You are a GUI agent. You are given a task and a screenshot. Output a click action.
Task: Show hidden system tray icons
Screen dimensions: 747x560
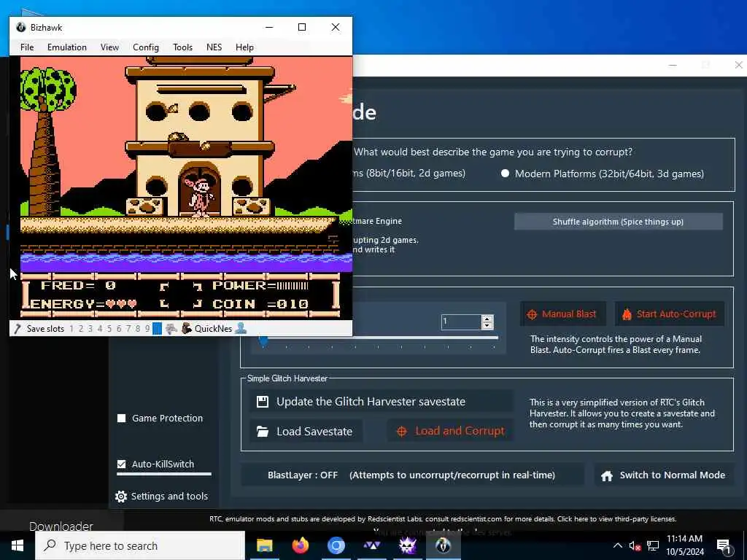coord(617,545)
